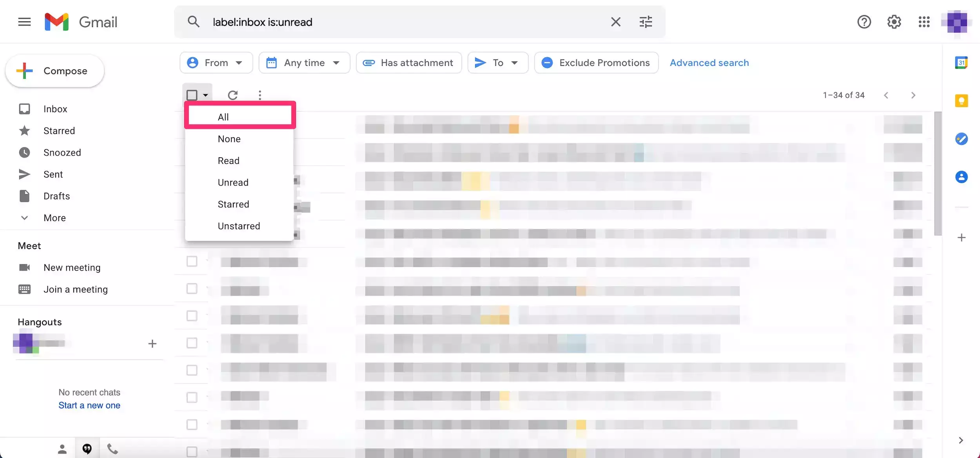The width and height of the screenshot is (980, 458).
Task: Choose Unread from the select menu
Action: 239,182
